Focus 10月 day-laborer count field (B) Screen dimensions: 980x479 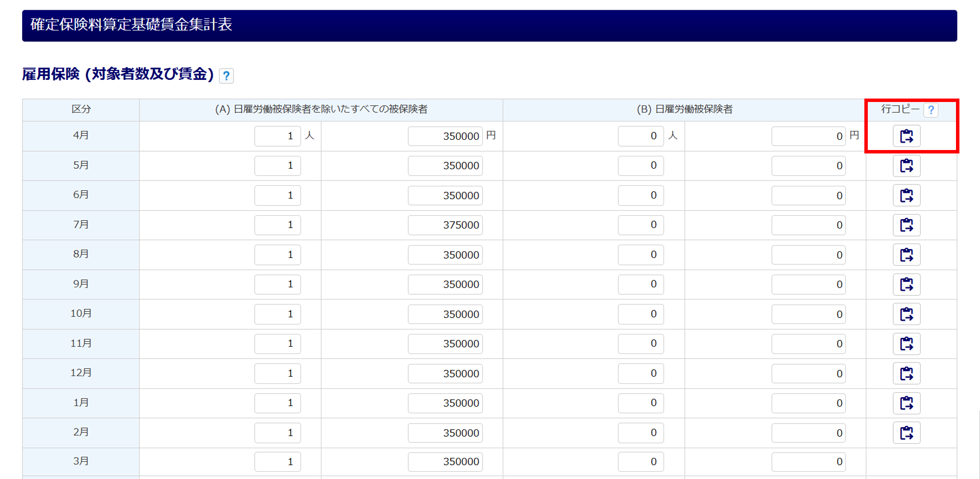coord(641,314)
